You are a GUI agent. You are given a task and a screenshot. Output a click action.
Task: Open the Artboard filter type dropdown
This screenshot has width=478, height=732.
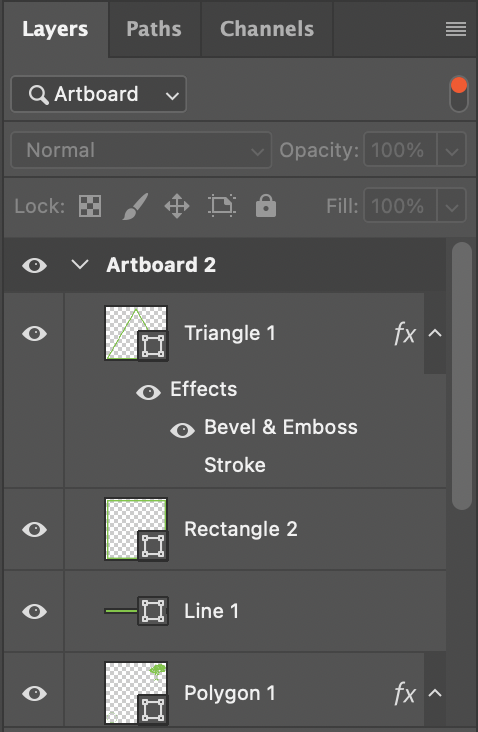pos(98,94)
